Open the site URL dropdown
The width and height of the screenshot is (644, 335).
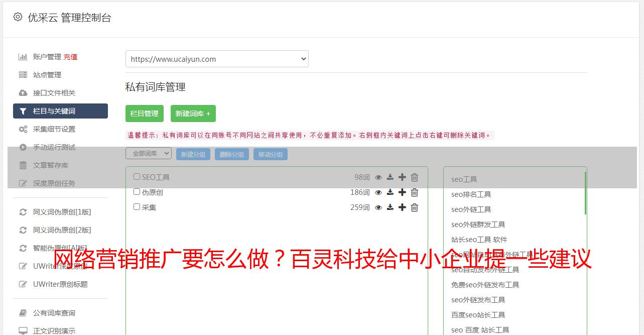pos(217,59)
